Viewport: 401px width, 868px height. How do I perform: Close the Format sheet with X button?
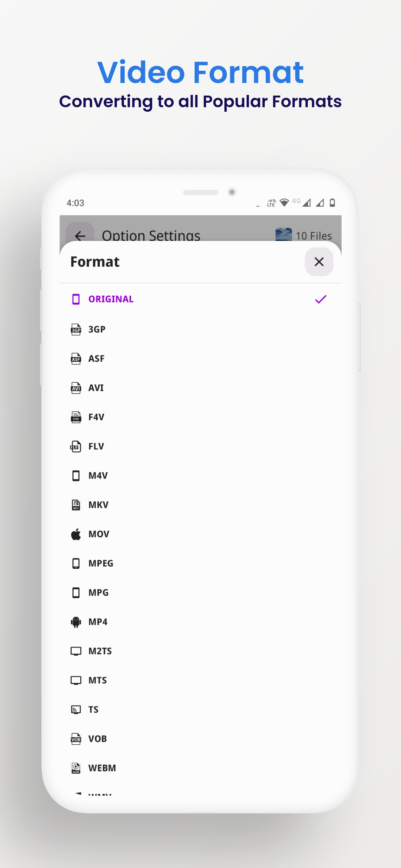coord(319,262)
